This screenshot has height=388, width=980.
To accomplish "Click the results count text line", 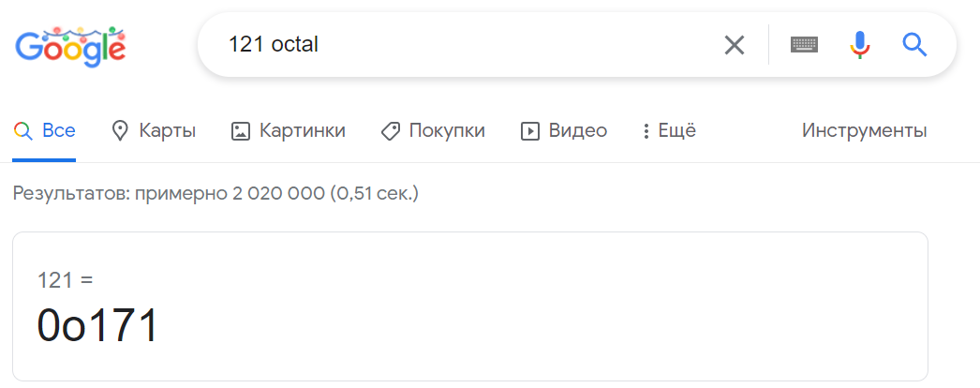I will (x=215, y=194).
